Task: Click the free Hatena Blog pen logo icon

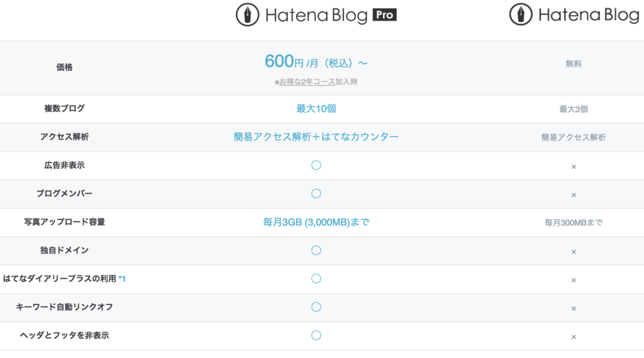Action: pos(521,14)
